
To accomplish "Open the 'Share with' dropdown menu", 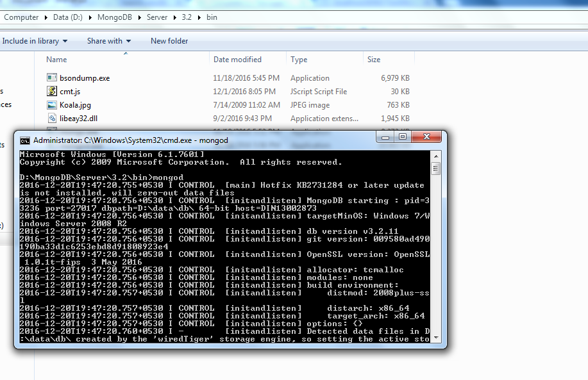I will pos(108,41).
